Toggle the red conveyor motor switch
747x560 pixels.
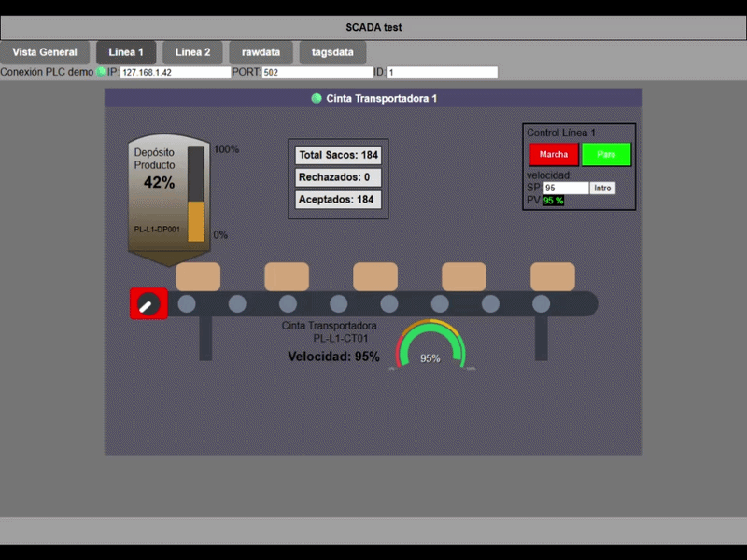tap(148, 302)
